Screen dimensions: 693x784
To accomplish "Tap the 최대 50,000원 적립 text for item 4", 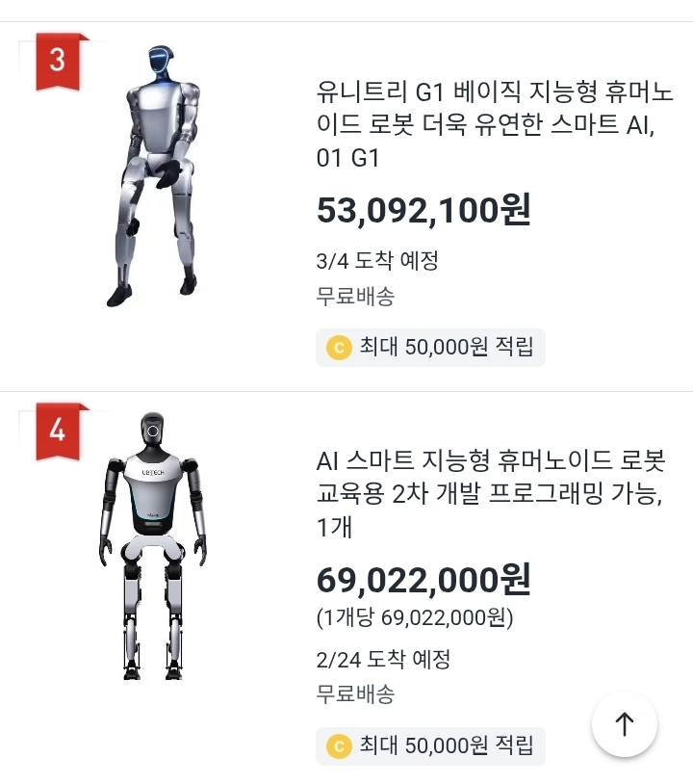I will click(x=446, y=745).
